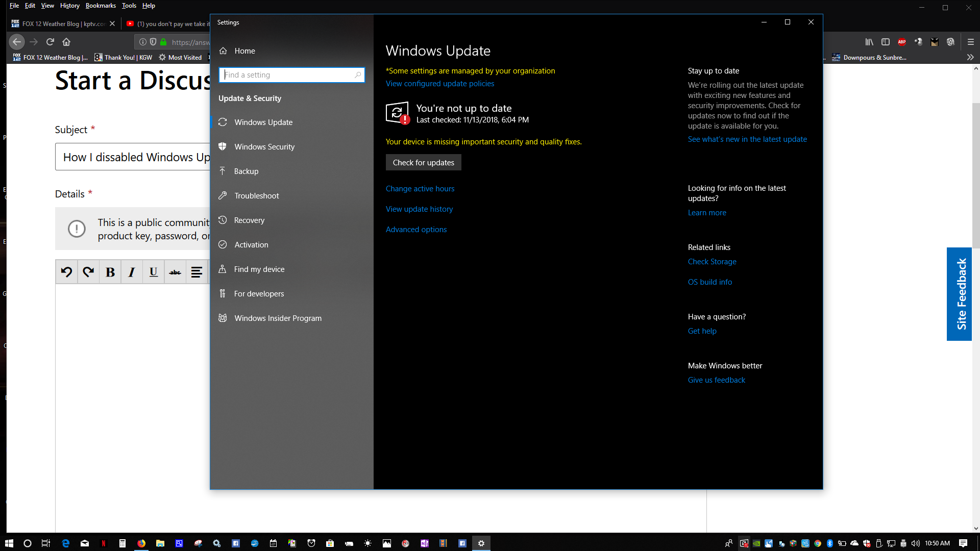Click Learn more about latest updates
This screenshot has width=980, height=551.
[x=707, y=213]
